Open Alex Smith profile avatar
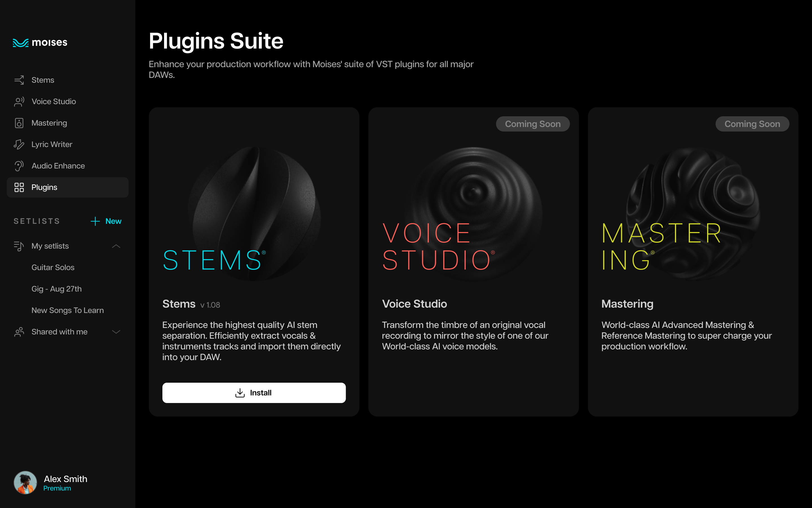The width and height of the screenshot is (812, 508). (25, 483)
